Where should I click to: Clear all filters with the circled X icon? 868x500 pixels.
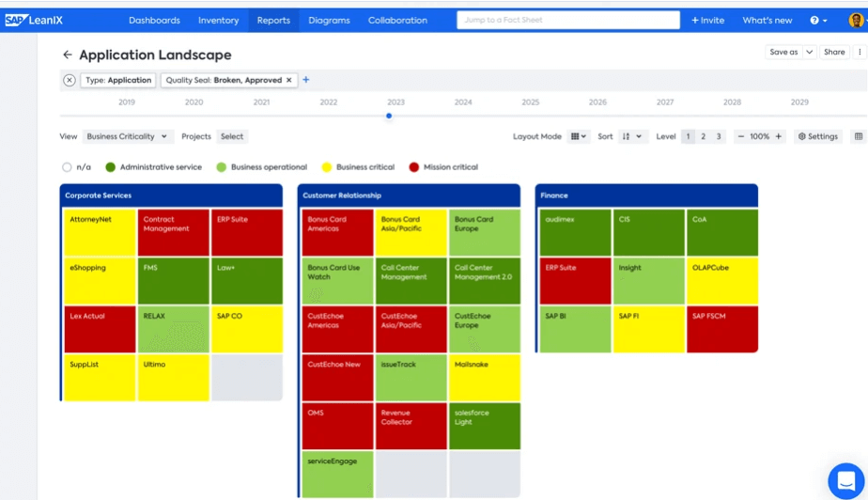(x=70, y=81)
